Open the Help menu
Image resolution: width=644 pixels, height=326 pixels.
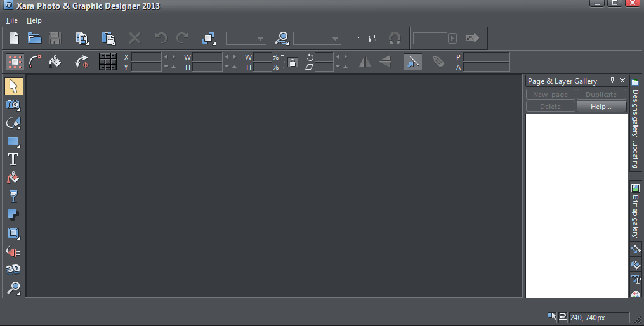point(34,20)
